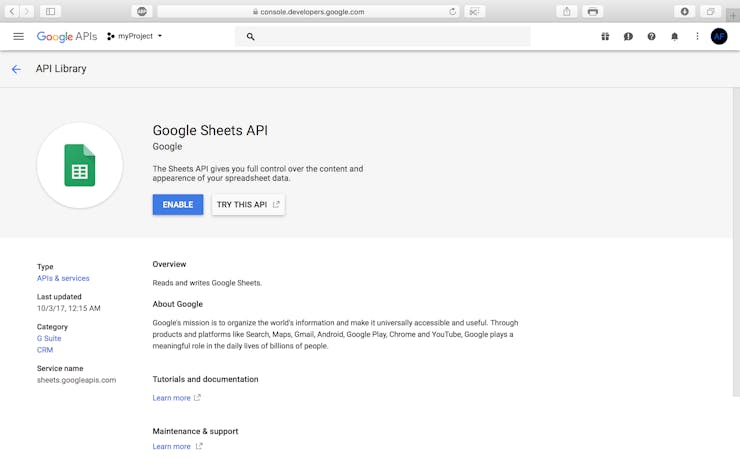Click the 10/3/17, 12:15 AM timestamp
This screenshot has width=740, height=463.
[x=68, y=308]
